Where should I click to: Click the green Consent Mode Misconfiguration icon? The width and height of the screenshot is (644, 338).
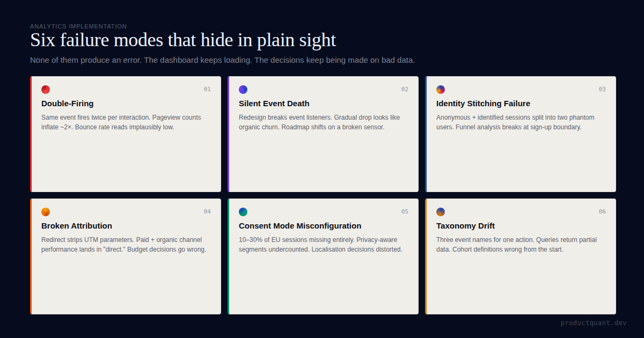pos(243,212)
